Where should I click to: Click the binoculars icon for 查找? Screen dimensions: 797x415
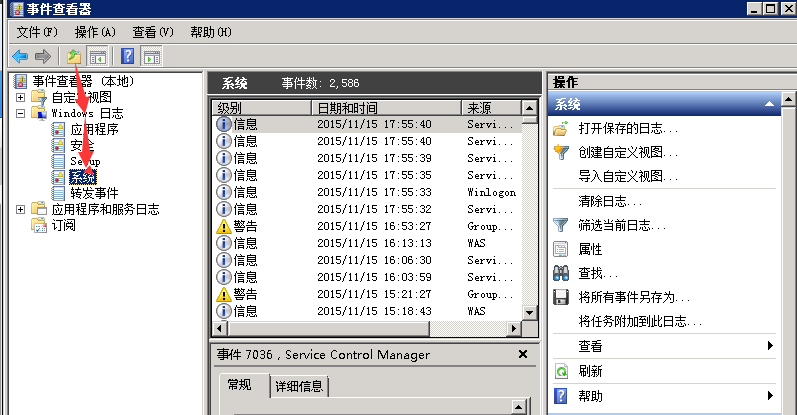click(x=561, y=273)
